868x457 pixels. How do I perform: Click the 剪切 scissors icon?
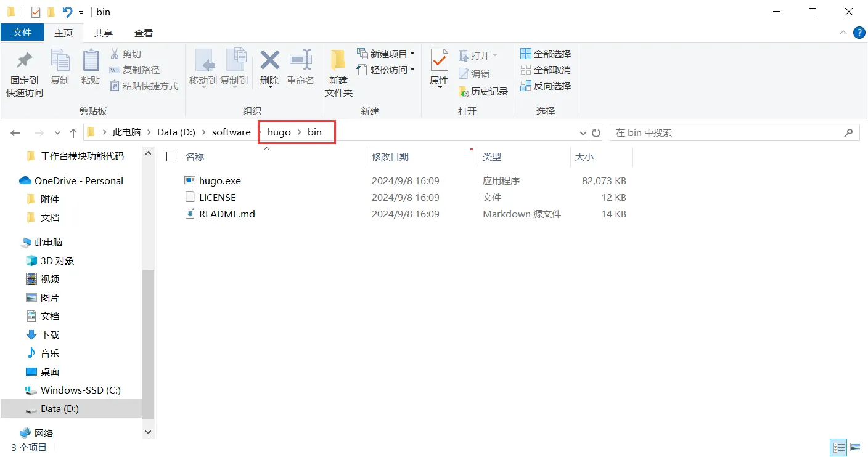(114, 54)
